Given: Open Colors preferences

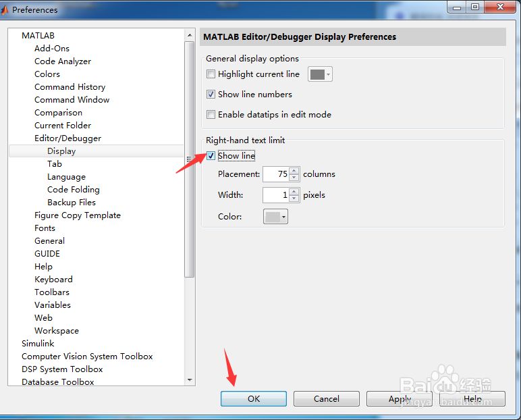Looking at the screenshot, I should (47, 74).
